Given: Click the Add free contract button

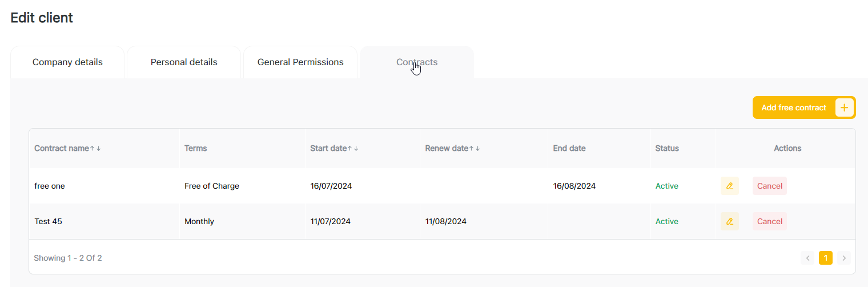Looking at the screenshot, I should click(x=794, y=107).
